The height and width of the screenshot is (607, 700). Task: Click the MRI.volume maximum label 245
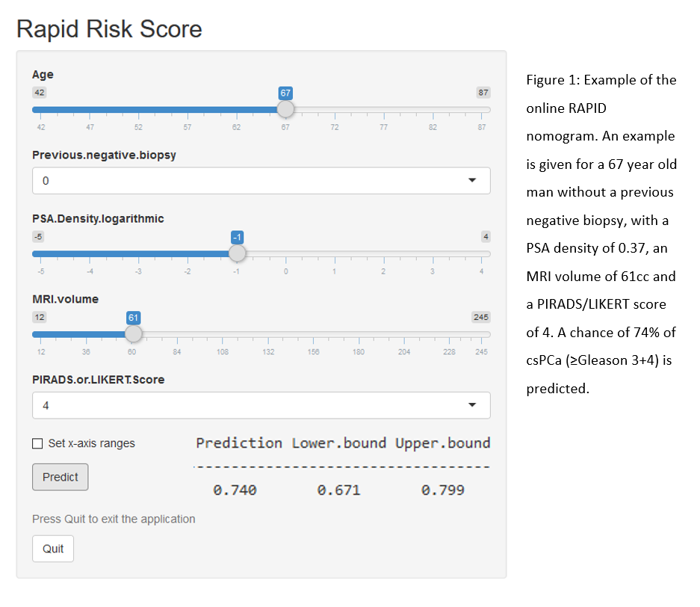click(481, 317)
